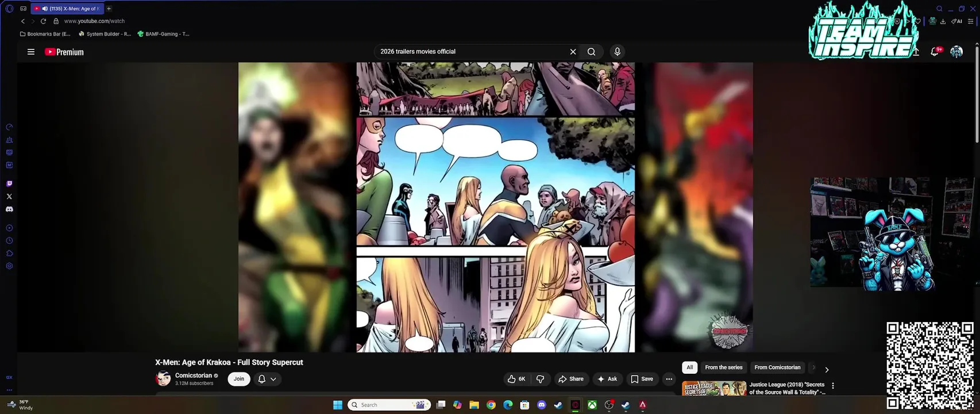Open the YouTube account avatar menu
This screenshot has width=980, height=414.
pos(956,52)
